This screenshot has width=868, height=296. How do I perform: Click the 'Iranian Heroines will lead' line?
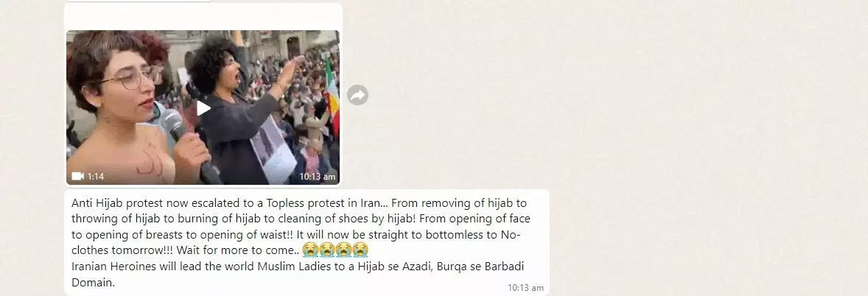point(298,267)
